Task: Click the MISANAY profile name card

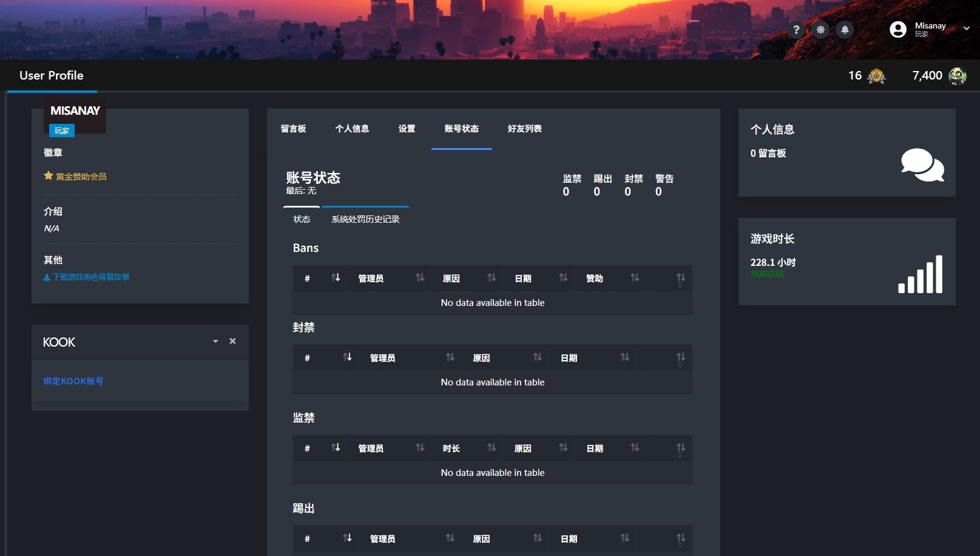Action: (x=75, y=110)
